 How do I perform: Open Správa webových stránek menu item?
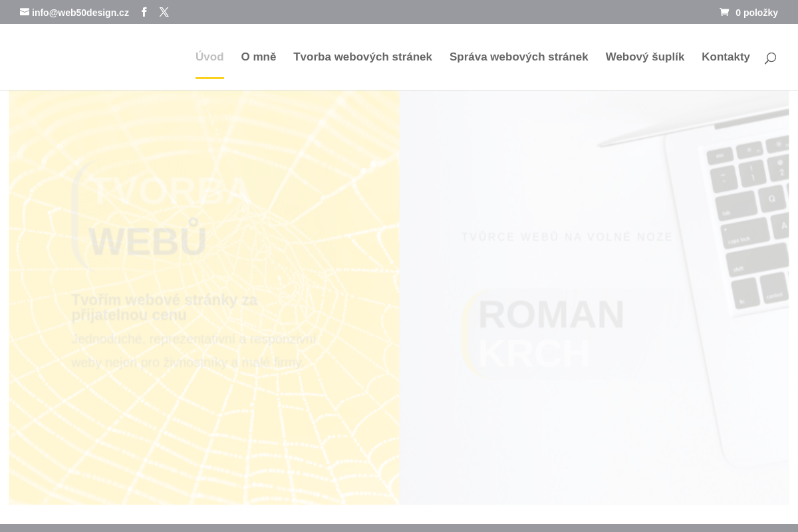(519, 57)
